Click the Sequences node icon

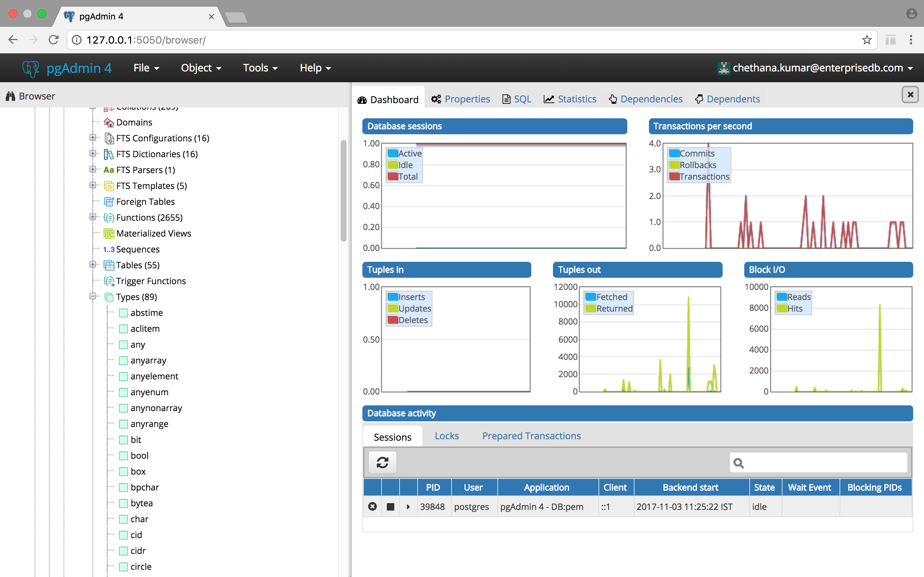109,250
